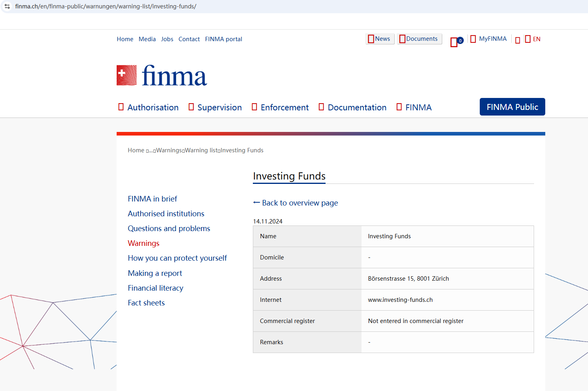Click the back arrow to overview page
Screen dimensions: 588x391
256,203
